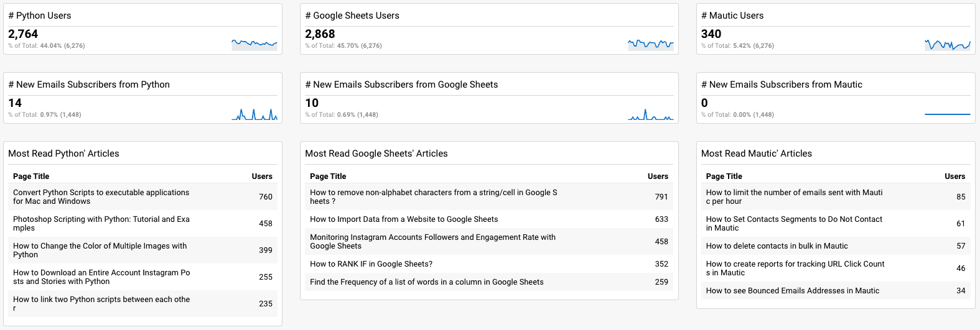Select the '# Mautic Users' widget title
Viewport: 980px width, 330px height.
(732, 16)
